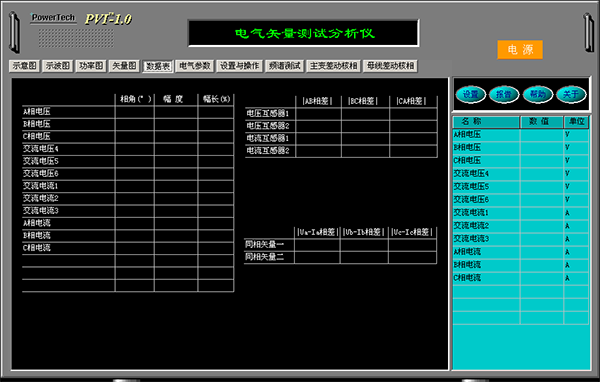
Task: Click the 名称 column header
Action: (x=486, y=122)
